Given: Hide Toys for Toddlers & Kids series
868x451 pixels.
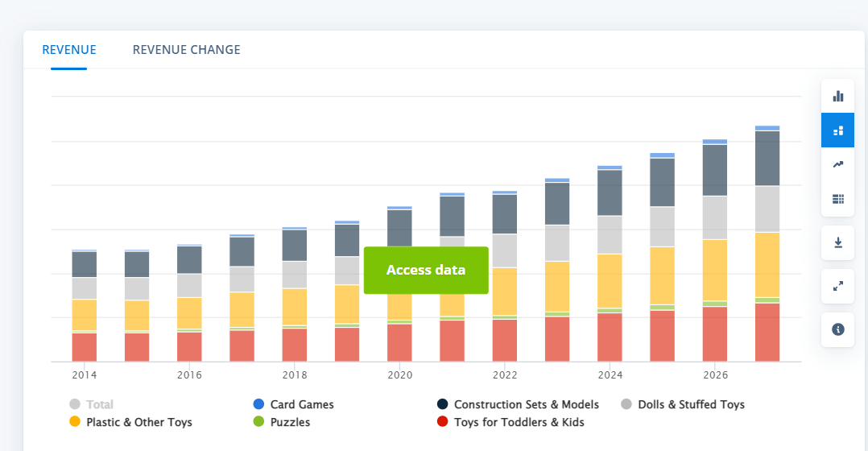Looking at the screenshot, I should pyautogui.click(x=510, y=422).
